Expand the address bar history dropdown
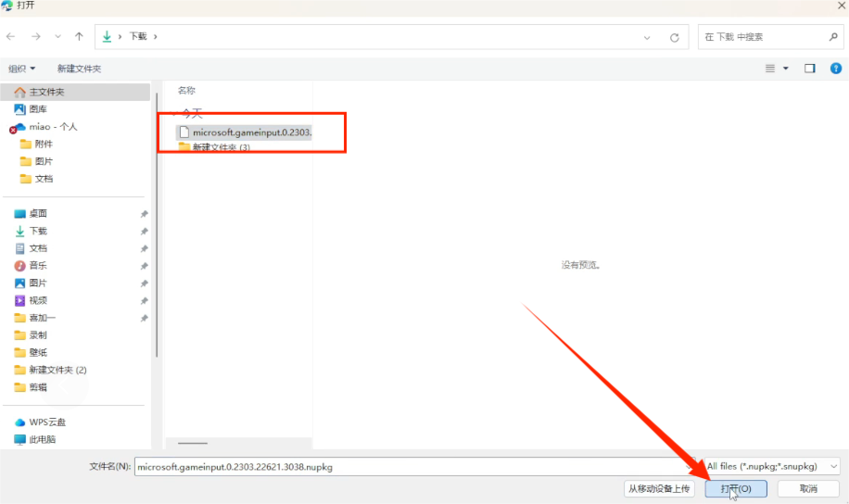This screenshot has height=504, width=849. coord(647,37)
